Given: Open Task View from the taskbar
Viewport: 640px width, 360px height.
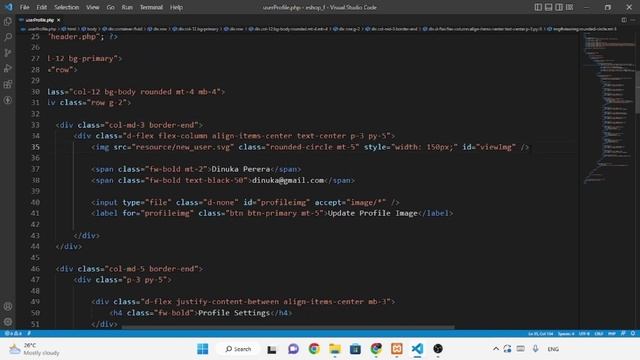Looking at the screenshot, I should [x=272, y=349].
